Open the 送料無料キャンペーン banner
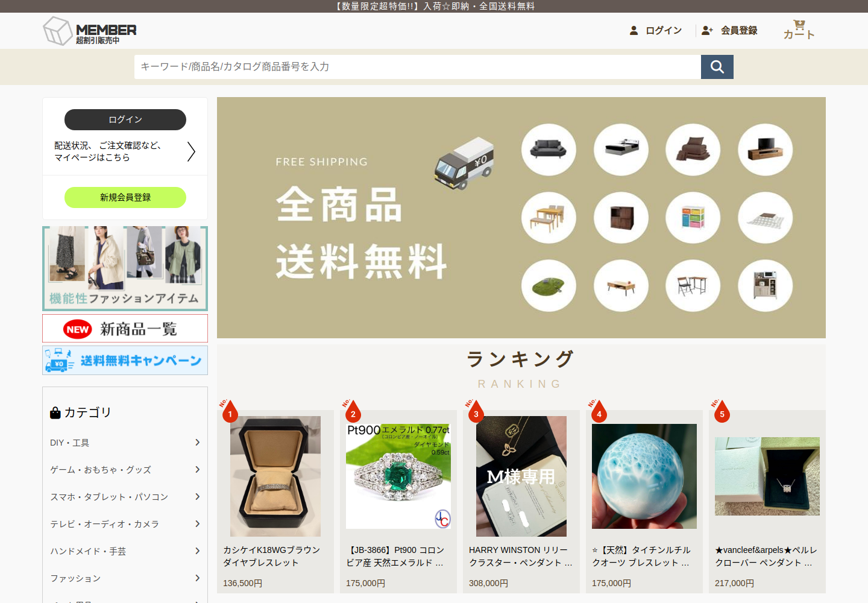This screenshot has height=603, width=868. coord(125,361)
